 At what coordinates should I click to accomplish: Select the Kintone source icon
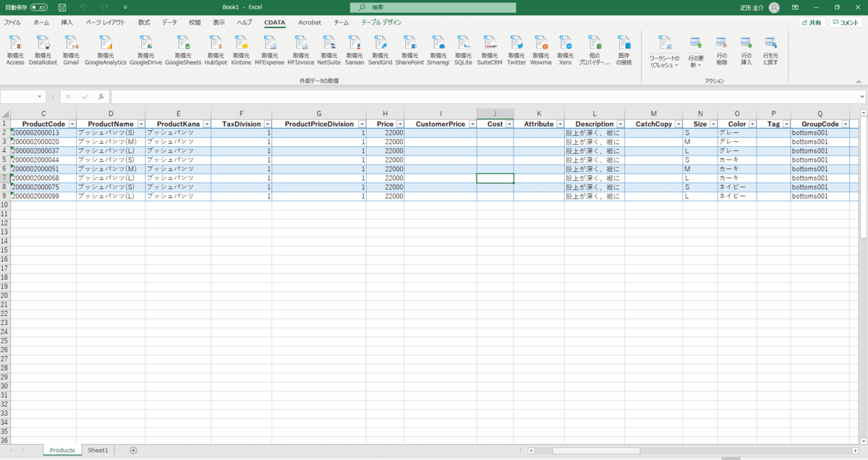click(x=241, y=43)
